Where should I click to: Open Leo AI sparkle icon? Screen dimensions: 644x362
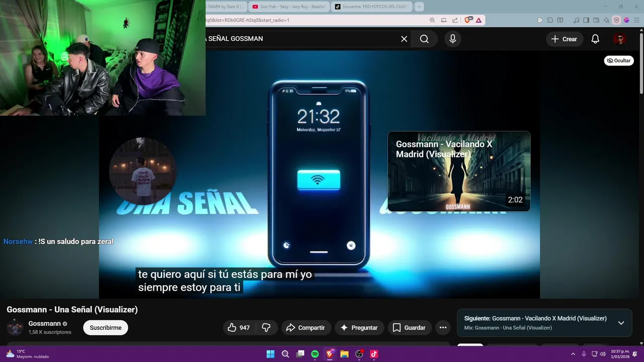(x=606, y=20)
